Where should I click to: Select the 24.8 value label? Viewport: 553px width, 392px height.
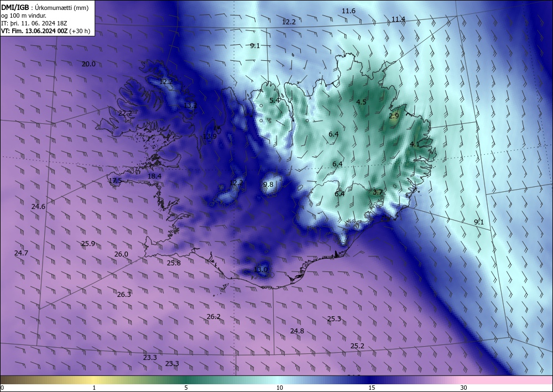[297, 331]
